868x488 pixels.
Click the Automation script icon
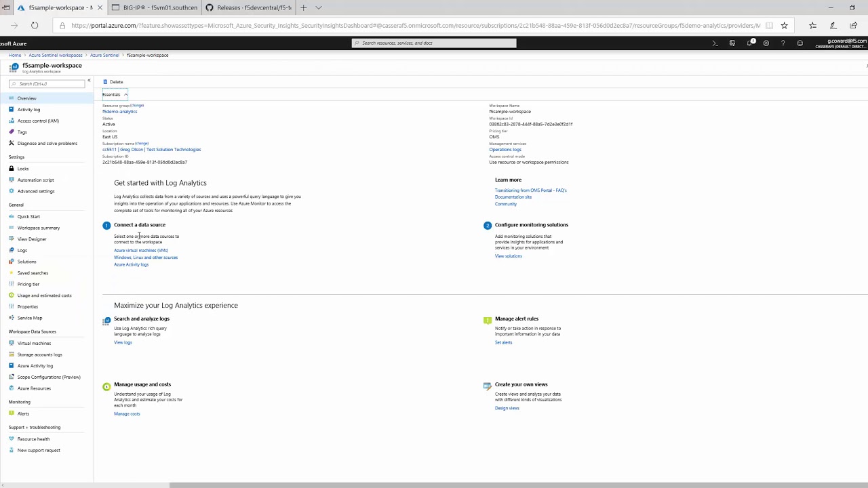pyautogui.click(x=12, y=180)
